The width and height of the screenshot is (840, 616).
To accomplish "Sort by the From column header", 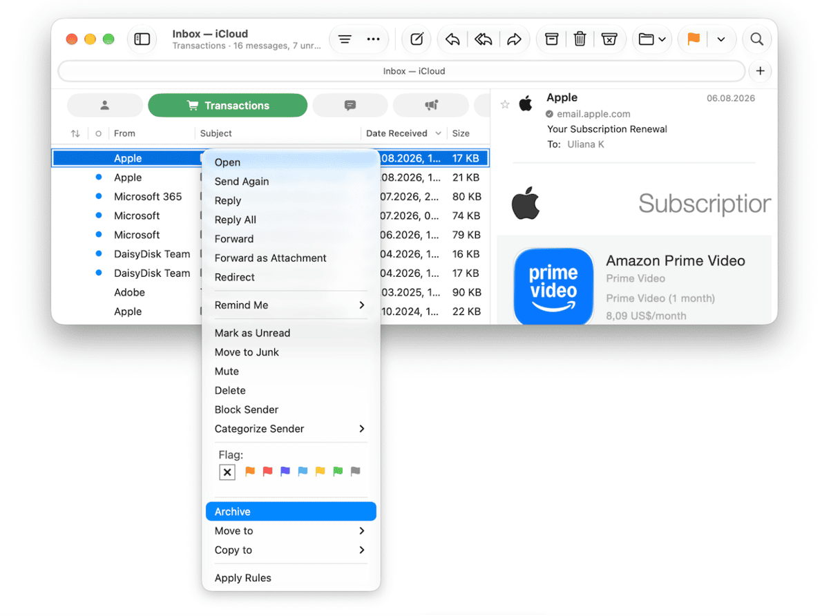I will [124, 133].
